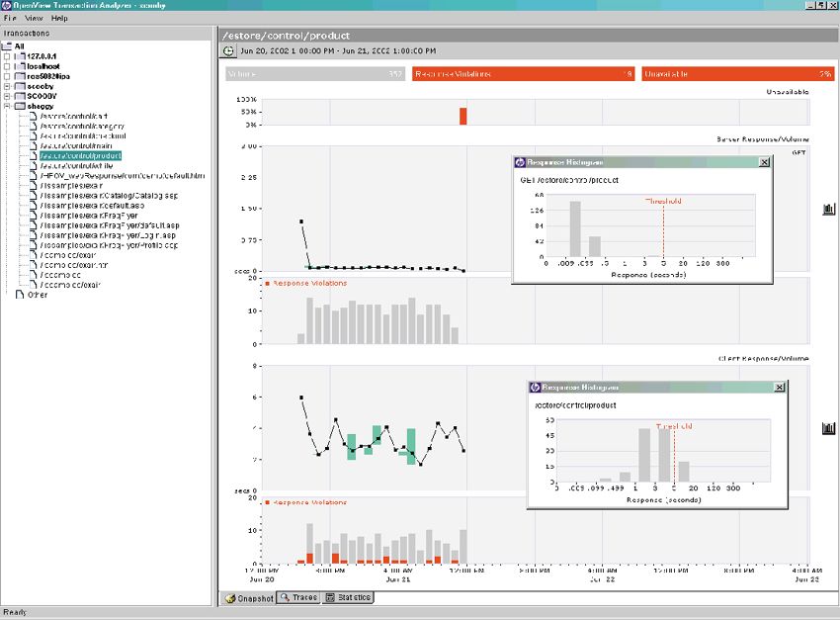Click the box left of ros5082 host

tap(7, 76)
